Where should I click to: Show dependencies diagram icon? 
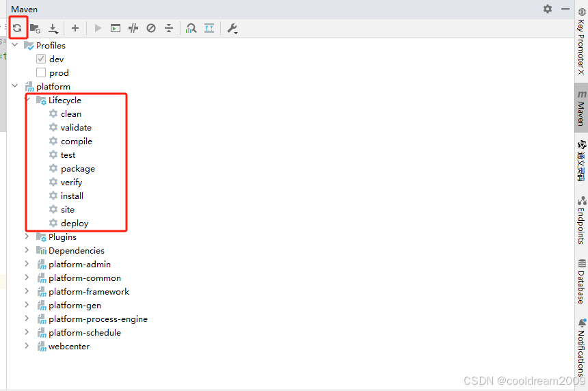pos(191,28)
